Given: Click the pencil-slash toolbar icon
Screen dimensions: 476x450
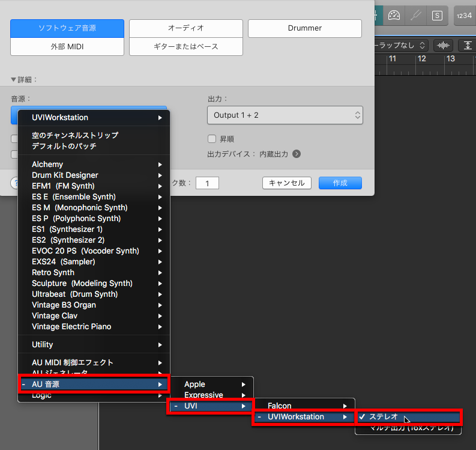Looking at the screenshot, I should (x=415, y=15).
